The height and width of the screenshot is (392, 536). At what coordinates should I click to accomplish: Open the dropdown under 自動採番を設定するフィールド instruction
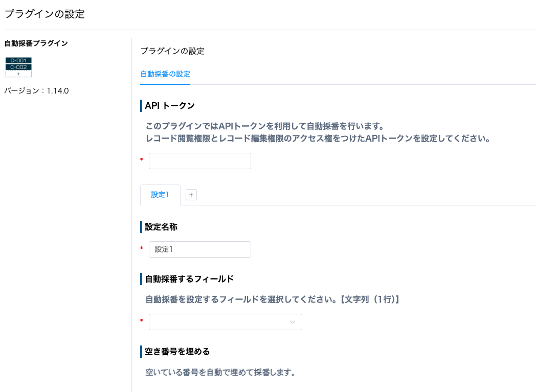[225, 322]
